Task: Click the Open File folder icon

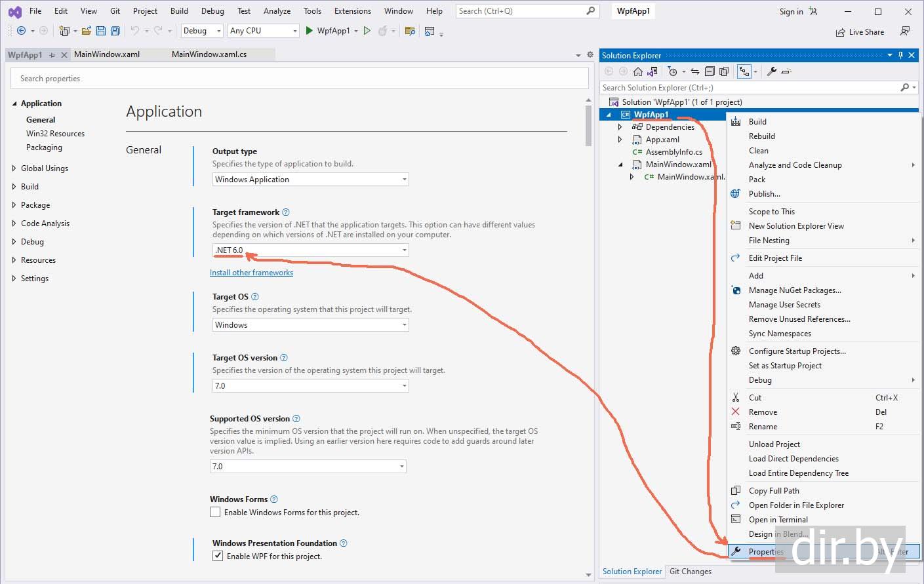Action: coord(86,31)
